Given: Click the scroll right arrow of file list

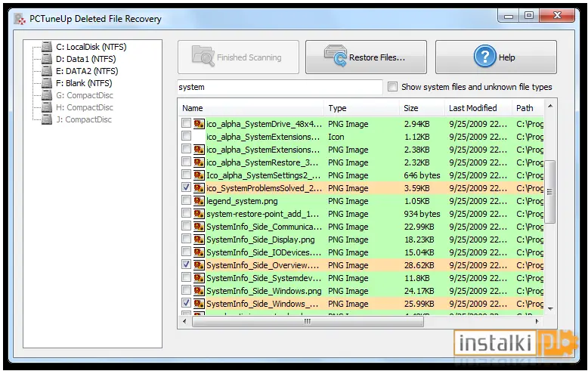Looking at the screenshot, I should (537, 322).
